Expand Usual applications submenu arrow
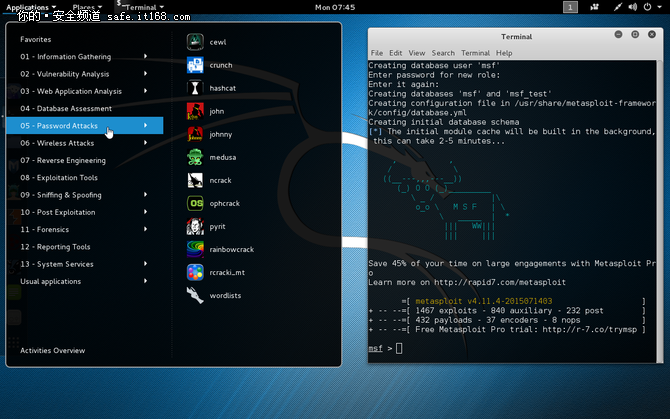670x419 pixels. 146,281
